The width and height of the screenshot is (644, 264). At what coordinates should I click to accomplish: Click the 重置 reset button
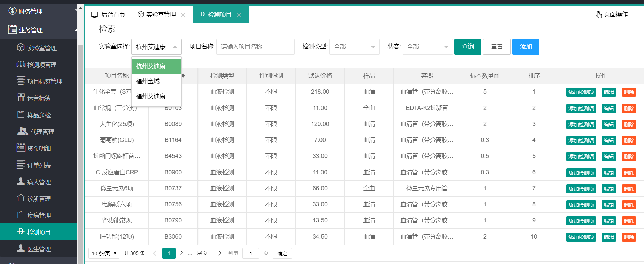[497, 47]
